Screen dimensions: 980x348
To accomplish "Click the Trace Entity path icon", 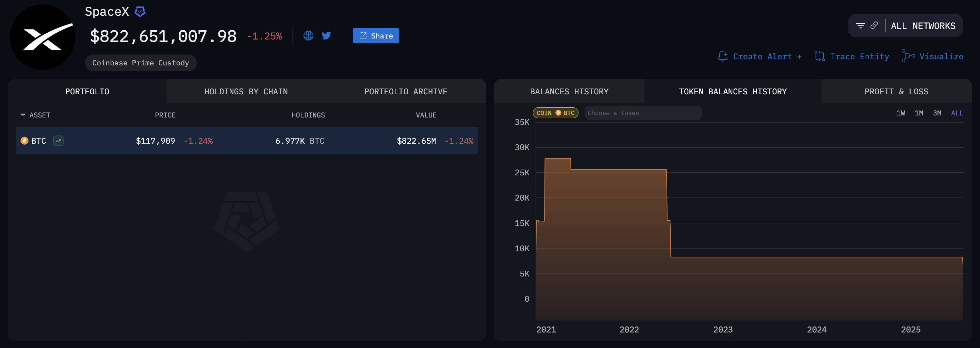I will point(820,56).
